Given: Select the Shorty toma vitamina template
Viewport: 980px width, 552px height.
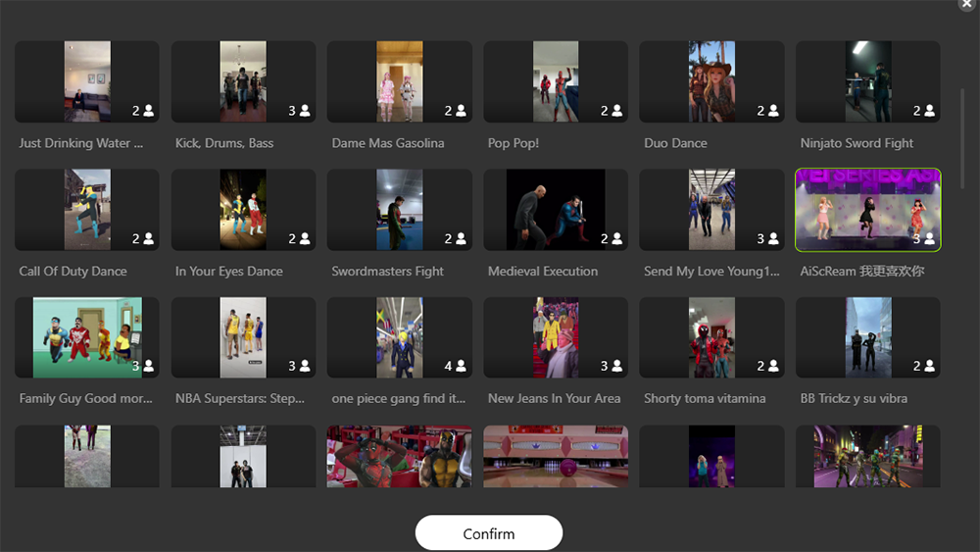Looking at the screenshot, I should [x=711, y=337].
